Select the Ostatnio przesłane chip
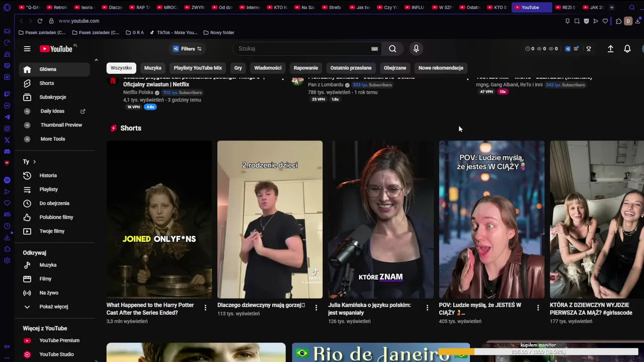 [351, 68]
